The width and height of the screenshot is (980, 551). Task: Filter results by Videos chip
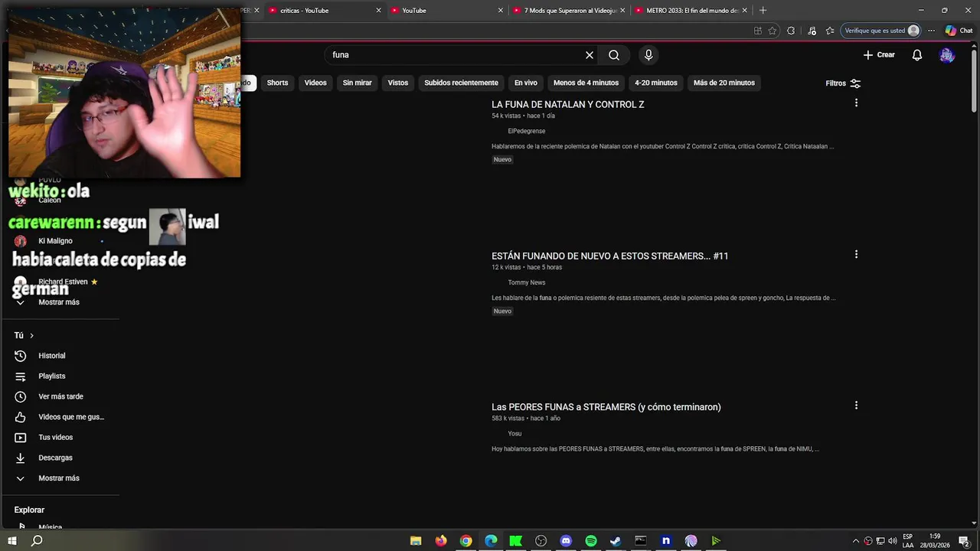coord(315,83)
